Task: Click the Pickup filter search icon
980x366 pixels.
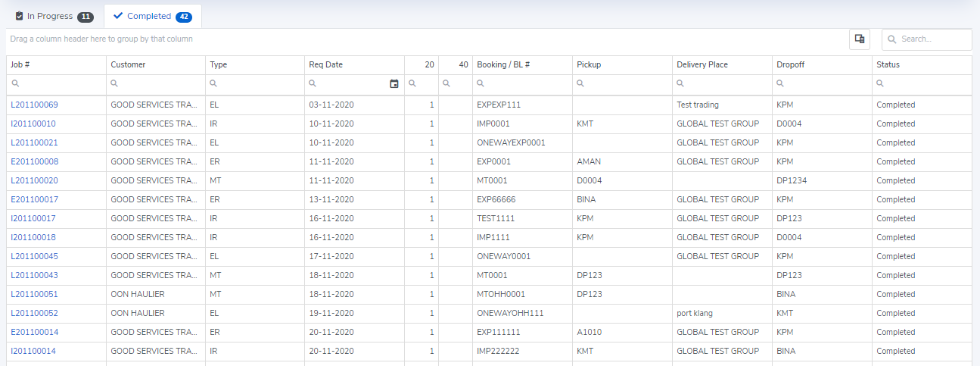Action: pos(581,84)
